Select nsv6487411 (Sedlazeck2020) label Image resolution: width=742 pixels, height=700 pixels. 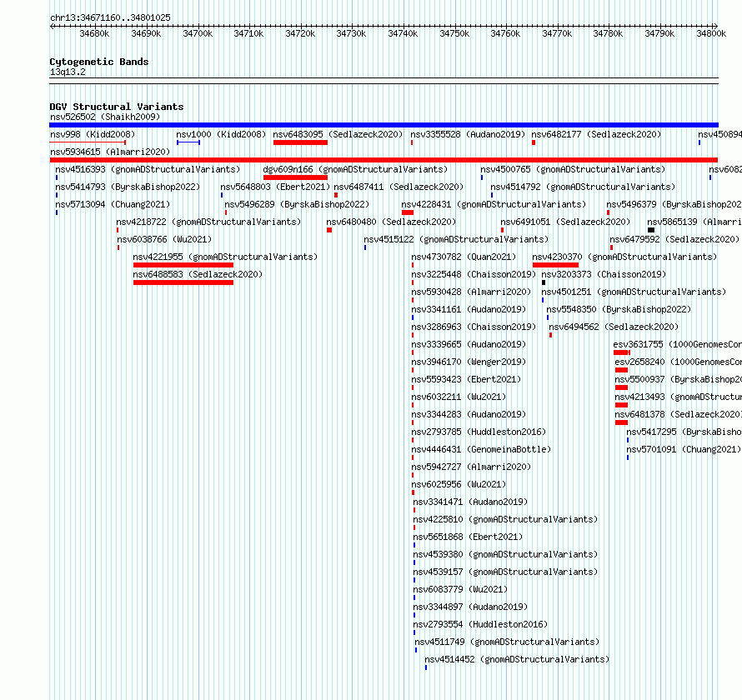click(x=399, y=187)
